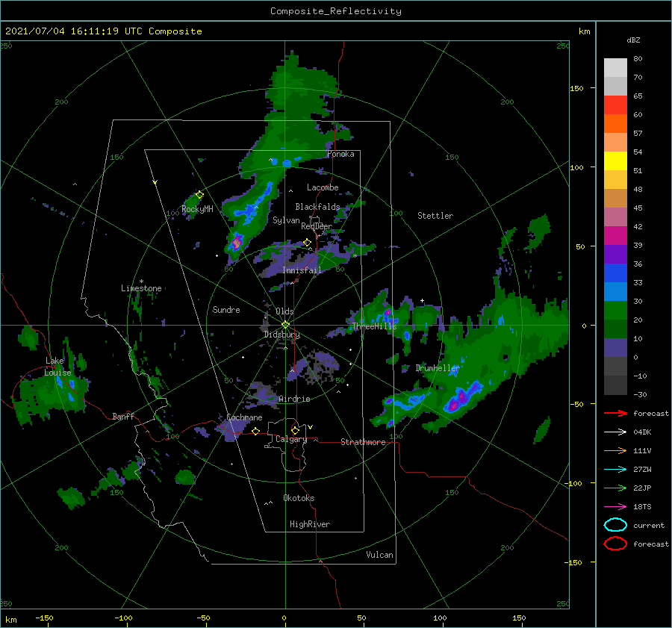Click the yellow diamond marker near RedDeer

tap(307, 243)
